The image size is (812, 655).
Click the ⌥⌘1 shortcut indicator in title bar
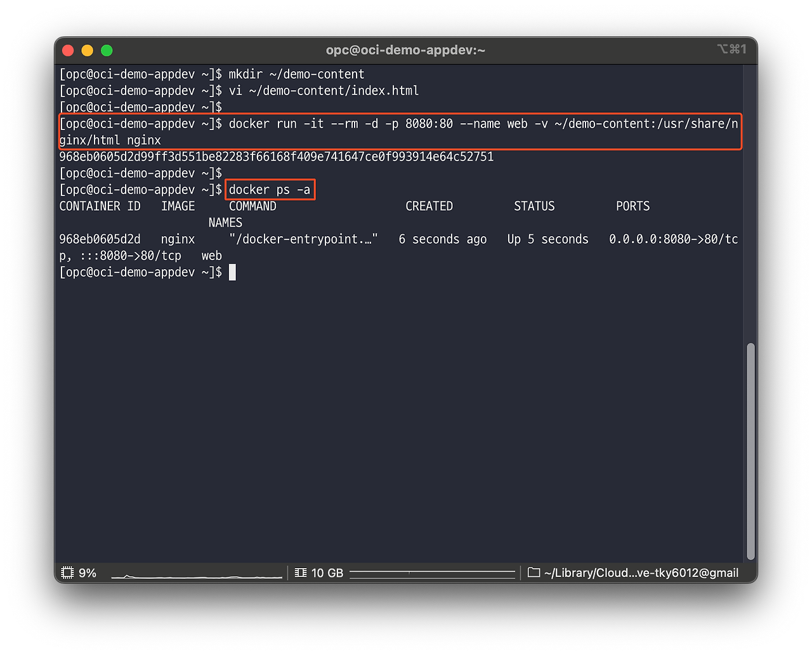click(x=731, y=50)
